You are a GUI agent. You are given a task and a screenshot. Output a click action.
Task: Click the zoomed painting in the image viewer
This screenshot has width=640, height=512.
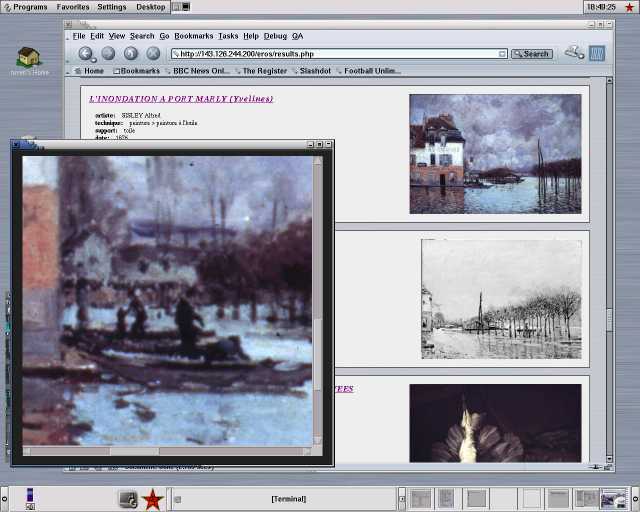tap(167, 301)
